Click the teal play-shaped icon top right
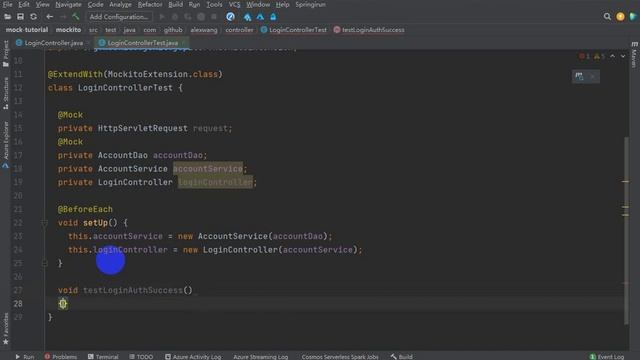Screen dimensions: 640x360 [633, 17]
